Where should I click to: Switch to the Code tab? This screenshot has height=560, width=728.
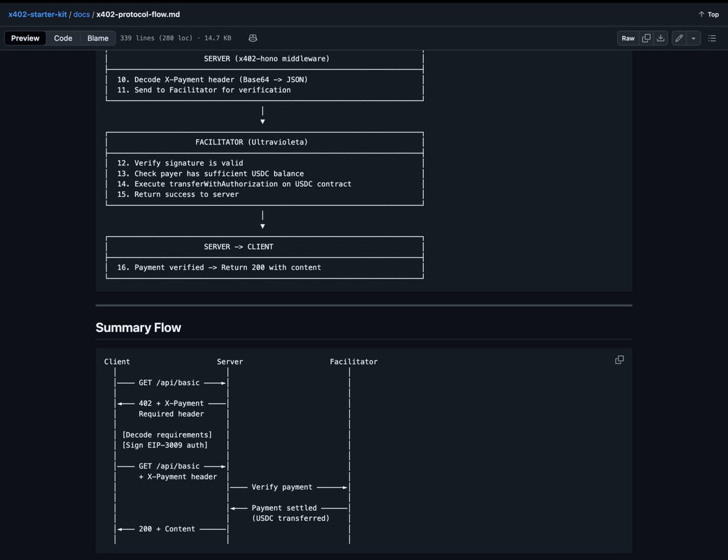click(63, 38)
